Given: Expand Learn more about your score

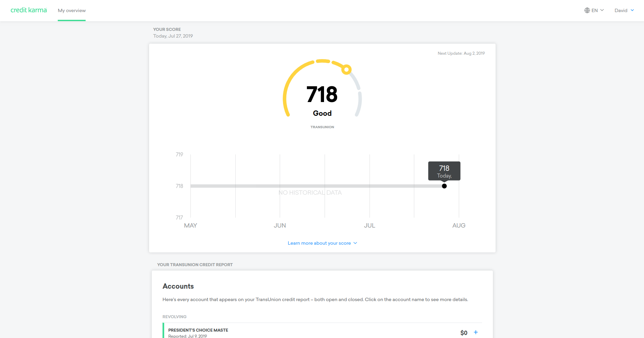Looking at the screenshot, I should click(322, 243).
